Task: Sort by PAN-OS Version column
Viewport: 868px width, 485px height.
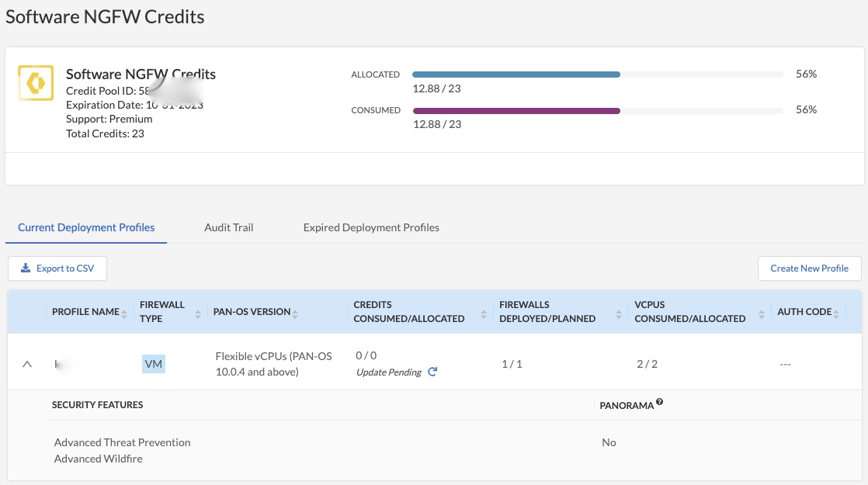Action: [295, 313]
